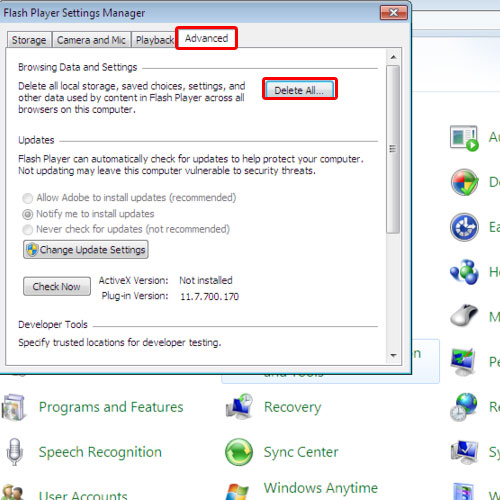Open the Recovery icon

coord(239,407)
